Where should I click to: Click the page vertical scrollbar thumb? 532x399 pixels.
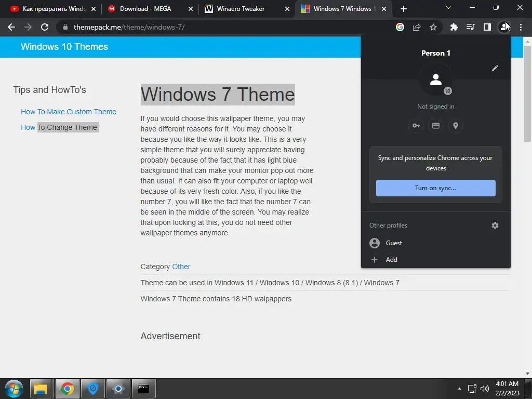pos(527,94)
